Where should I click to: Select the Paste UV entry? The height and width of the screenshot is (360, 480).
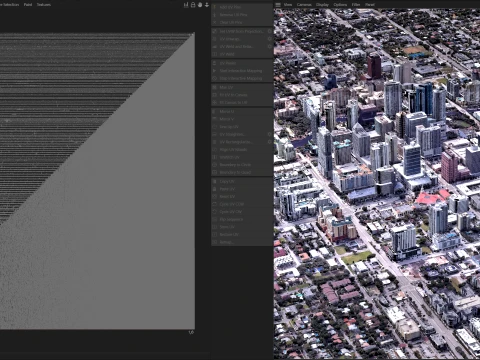click(x=242, y=189)
